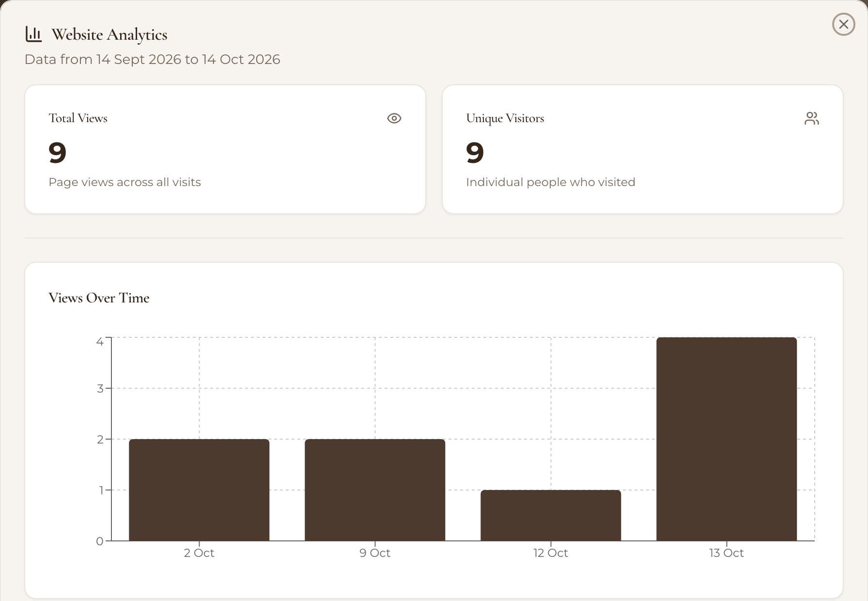Click the 'Total Views' label

point(78,118)
